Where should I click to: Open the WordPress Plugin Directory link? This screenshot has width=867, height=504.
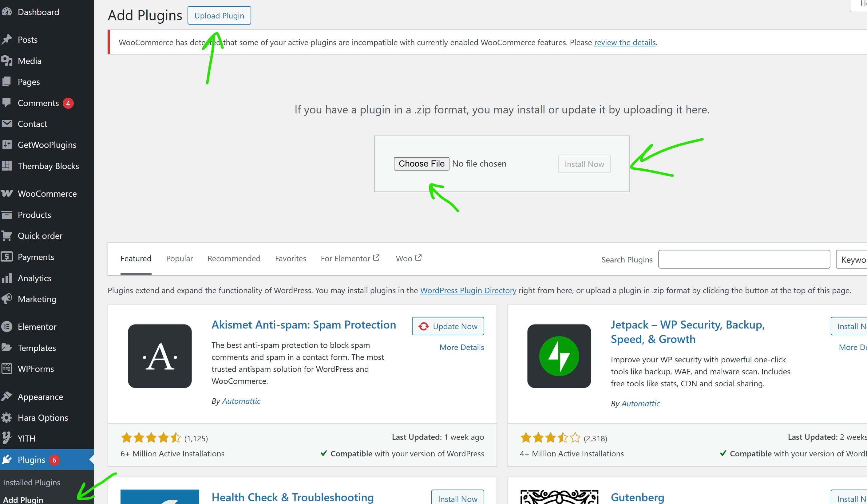tap(468, 290)
